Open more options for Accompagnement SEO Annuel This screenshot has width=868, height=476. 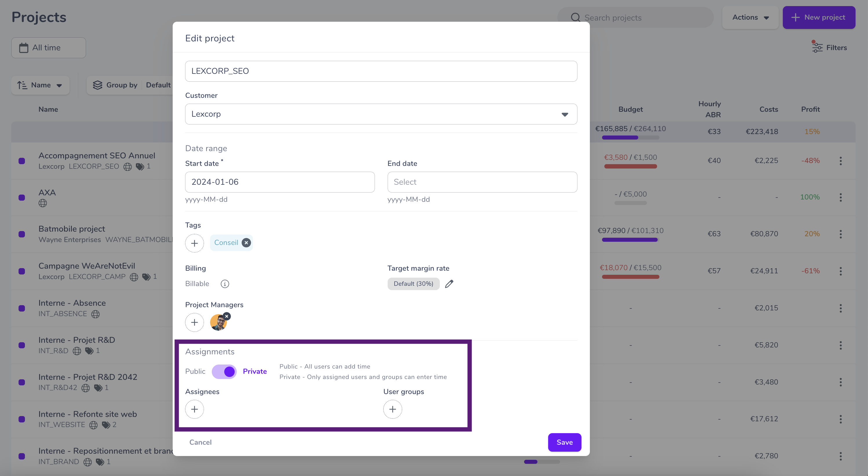(x=841, y=161)
